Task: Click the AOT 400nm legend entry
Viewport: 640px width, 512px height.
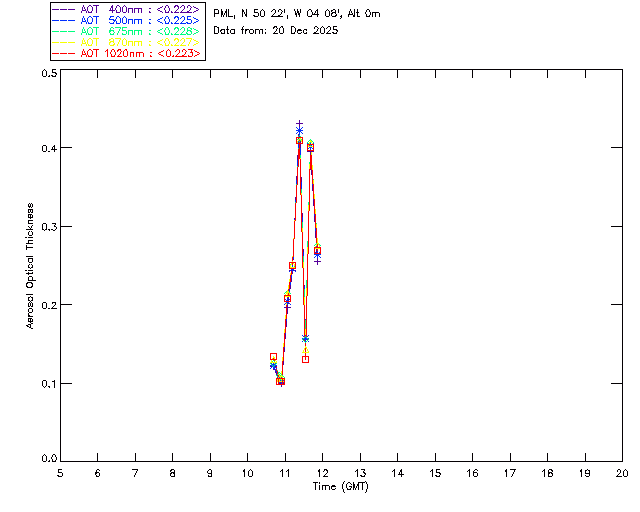Action: click(126, 9)
